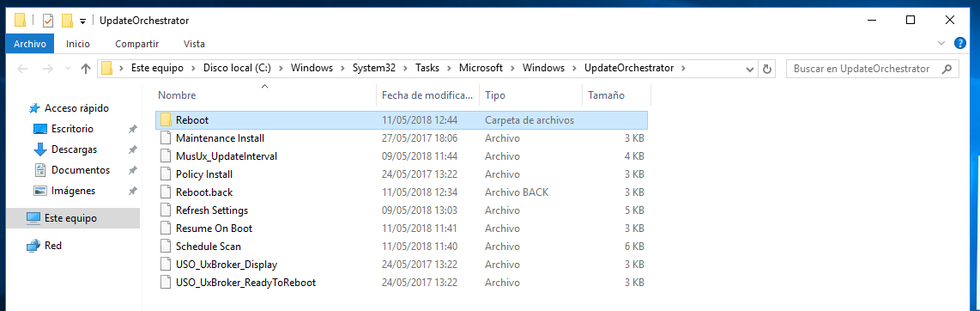Click the pin icon beside Descargas
Screen dimensions: 980x311
coord(132,150)
